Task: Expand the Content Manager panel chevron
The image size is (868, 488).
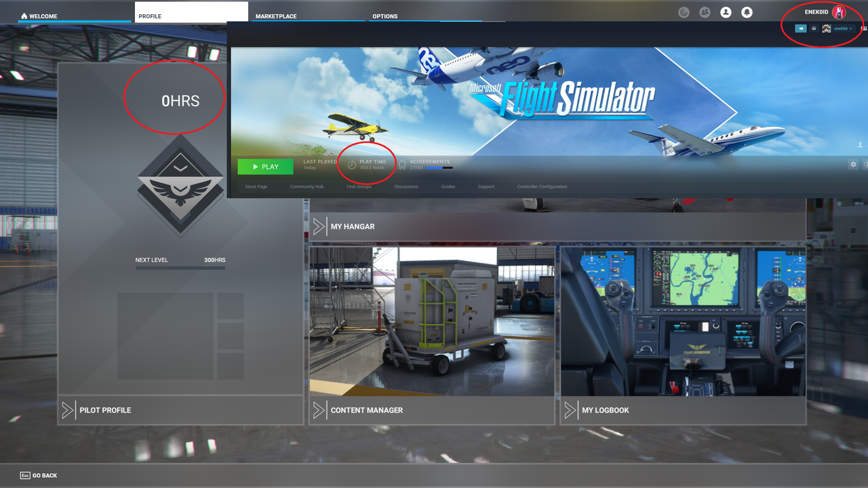Action: [x=320, y=409]
